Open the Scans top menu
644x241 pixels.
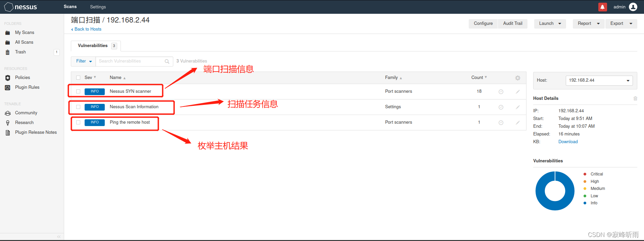(70, 7)
